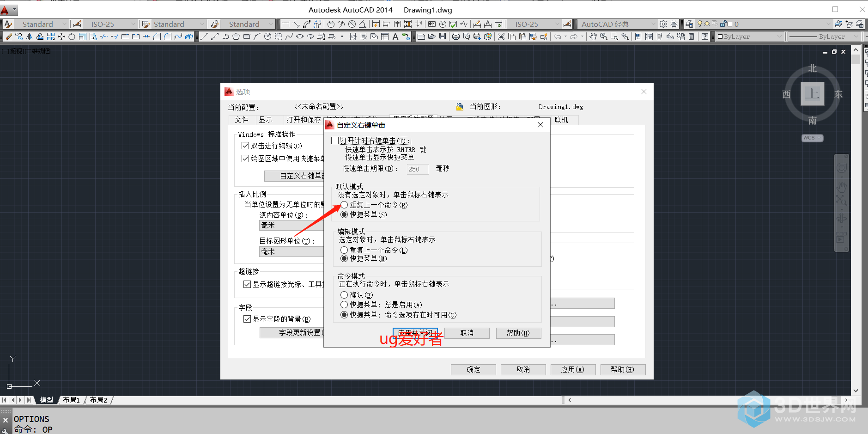
Task: Select the Rectangle draw tool
Action: (247, 37)
